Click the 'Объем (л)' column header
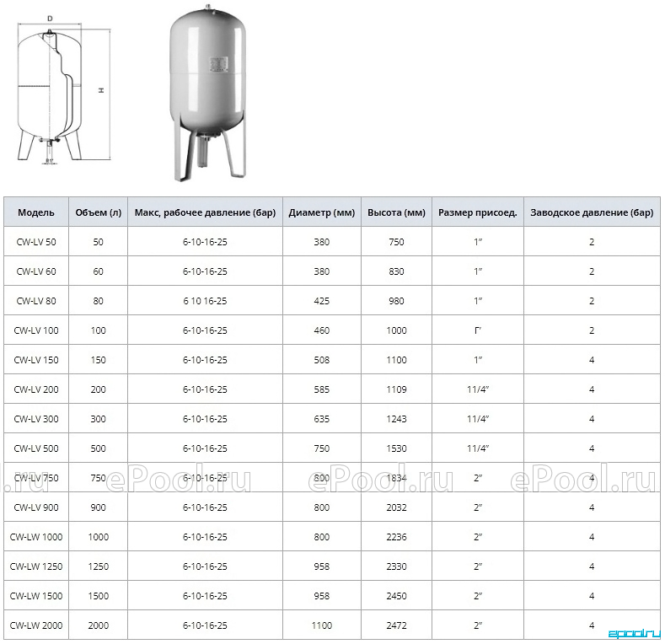 coord(98,212)
